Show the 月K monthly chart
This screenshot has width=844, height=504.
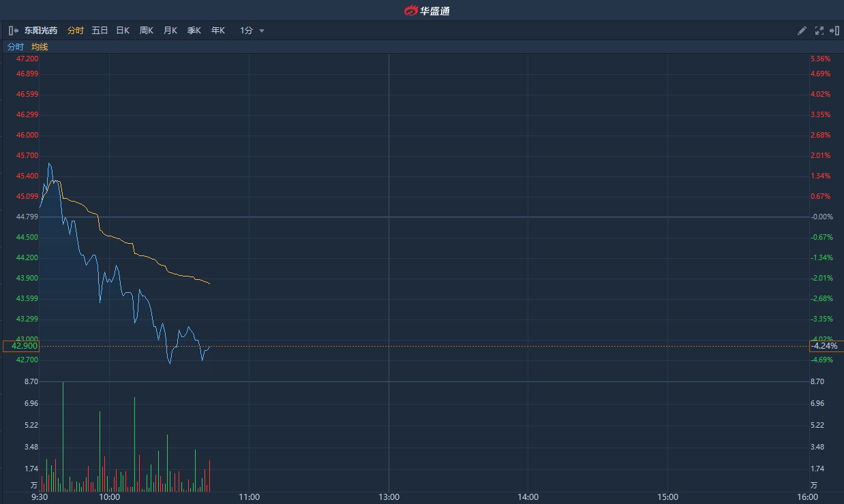170,31
